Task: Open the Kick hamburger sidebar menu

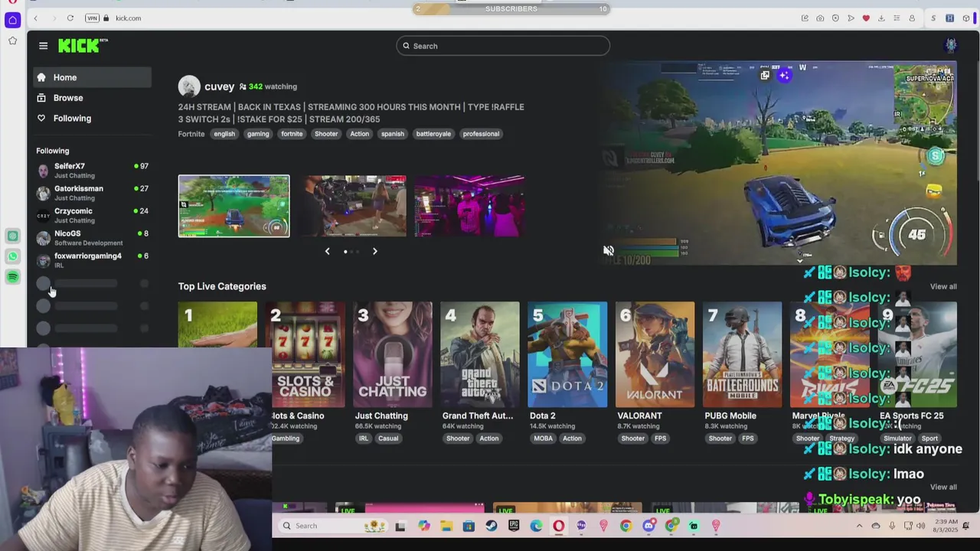Action: pyautogui.click(x=43, y=46)
